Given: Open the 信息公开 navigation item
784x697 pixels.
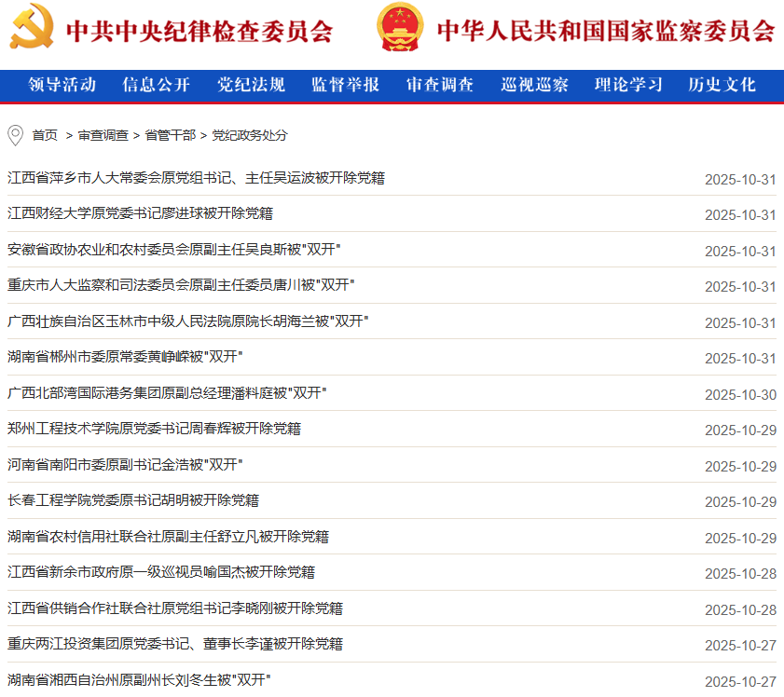Looking at the screenshot, I should (x=156, y=85).
